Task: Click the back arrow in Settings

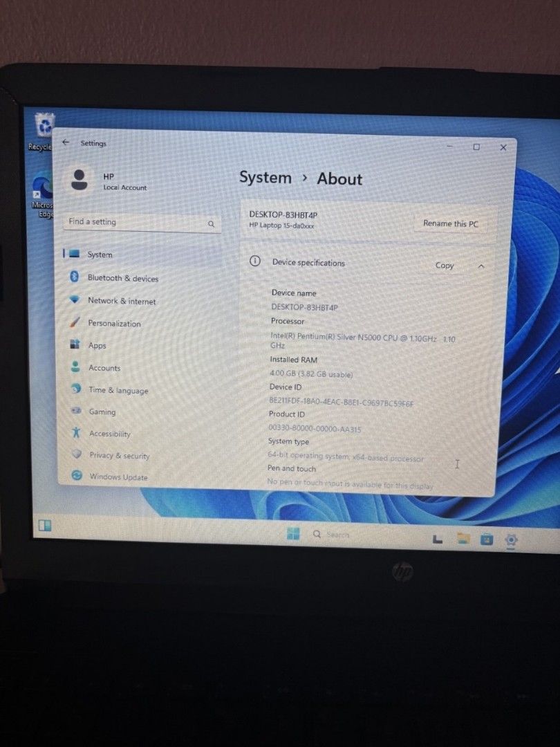Action: click(x=66, y=142)
